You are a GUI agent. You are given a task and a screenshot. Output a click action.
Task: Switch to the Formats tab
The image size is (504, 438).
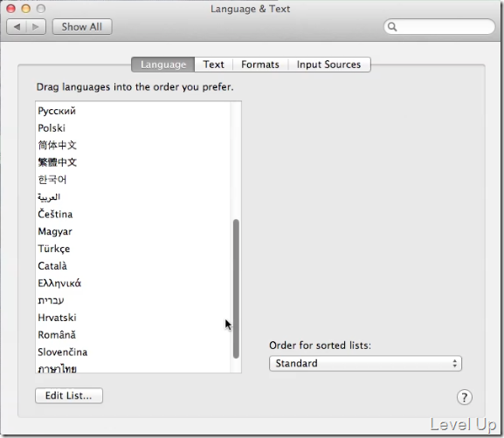(x=260, y=65)
